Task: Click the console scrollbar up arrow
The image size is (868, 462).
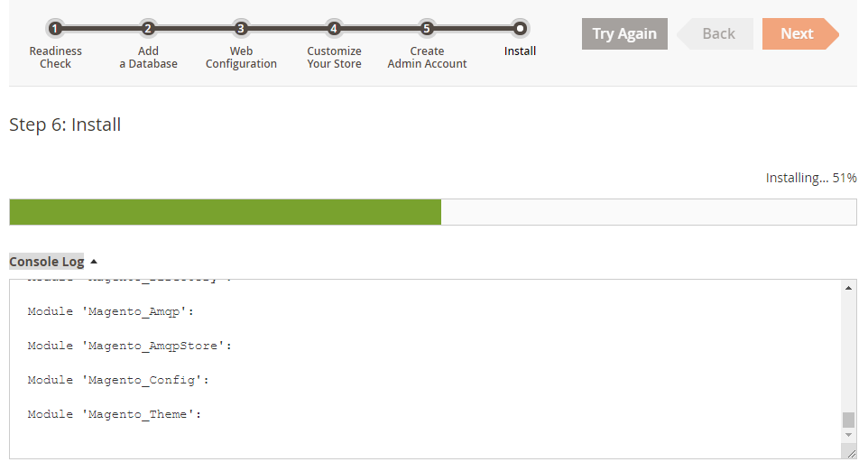Action: click(x=848, y=288)
